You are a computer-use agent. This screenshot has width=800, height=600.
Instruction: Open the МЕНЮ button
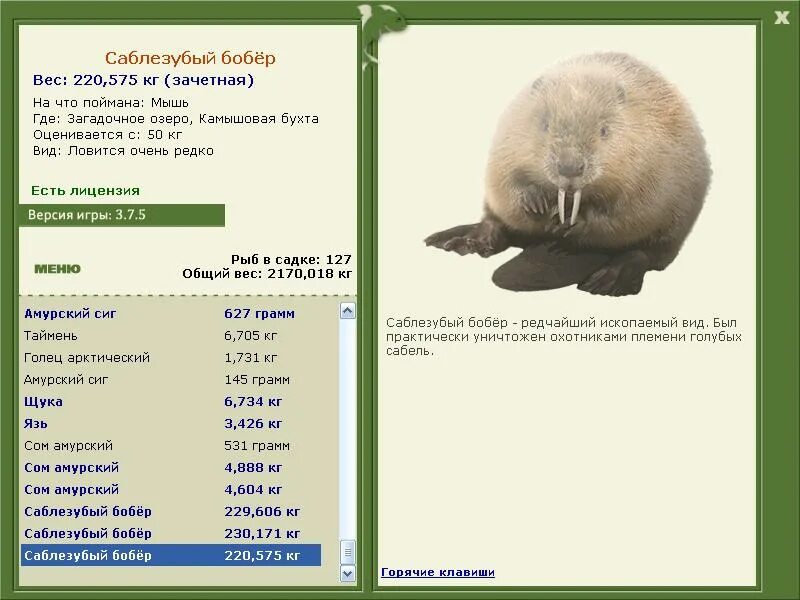tap(57, 269)
